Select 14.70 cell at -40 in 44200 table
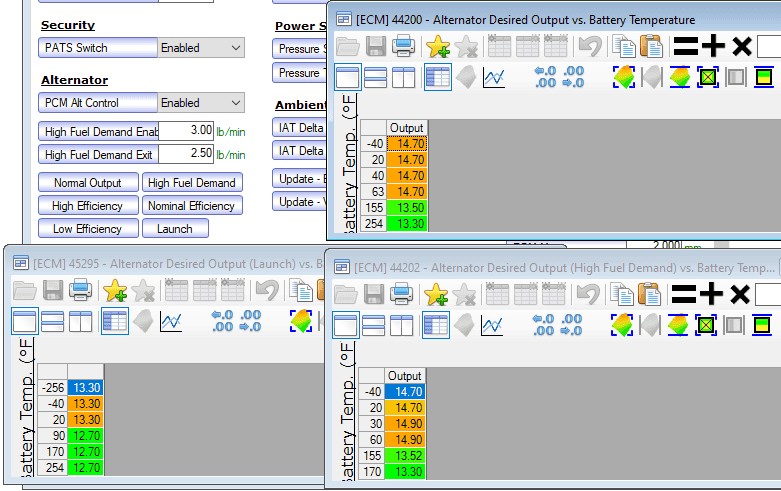781x491 pixels. [407, 144]
